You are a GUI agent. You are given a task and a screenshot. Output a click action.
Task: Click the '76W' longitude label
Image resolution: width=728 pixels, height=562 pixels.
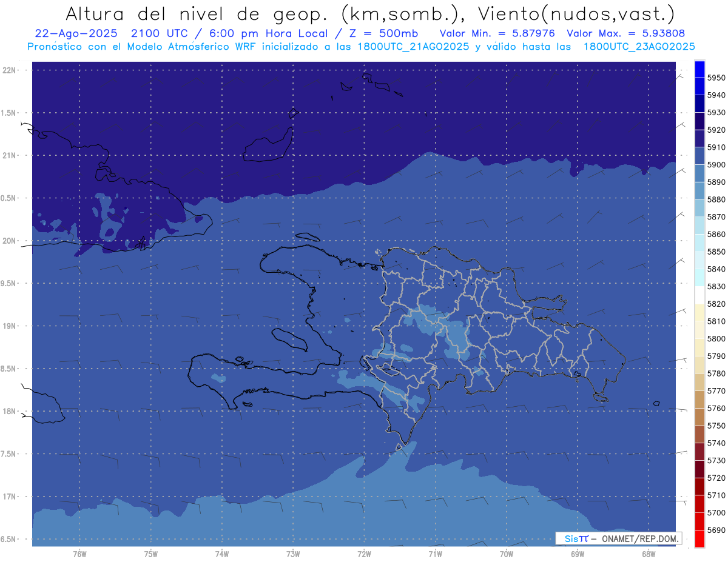79,554
